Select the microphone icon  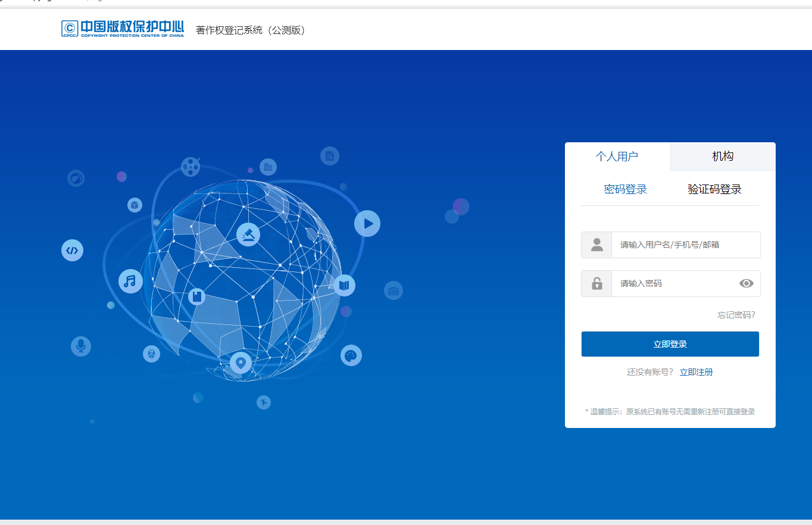tap(80, 346)
